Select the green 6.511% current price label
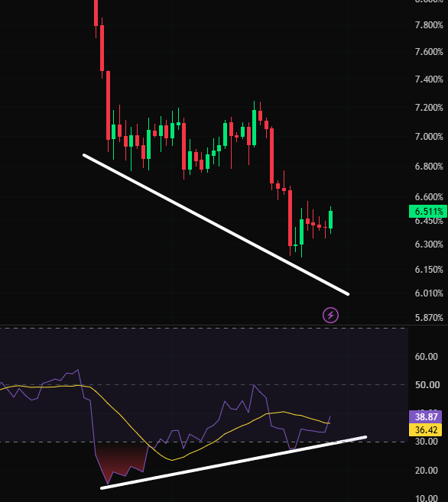The width and height of the screenshot is (448, 502). [x=428, y=212]
